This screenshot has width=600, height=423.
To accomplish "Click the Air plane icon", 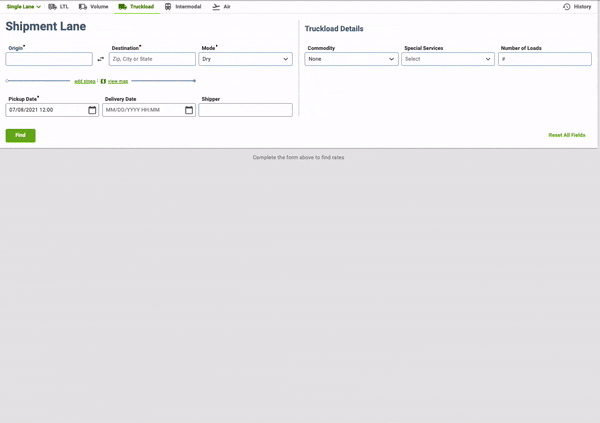I will 216,7.
